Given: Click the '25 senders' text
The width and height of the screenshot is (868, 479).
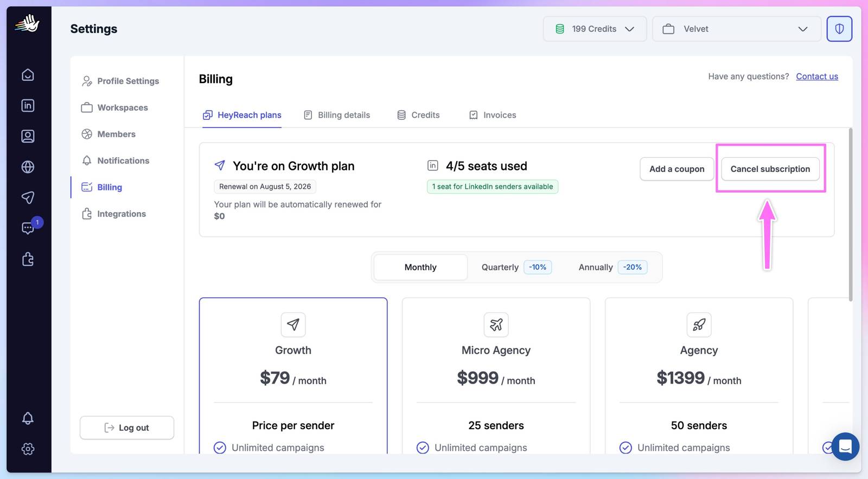Looking at the screenshot, I should pyautogui.click(x=496, y=425).
